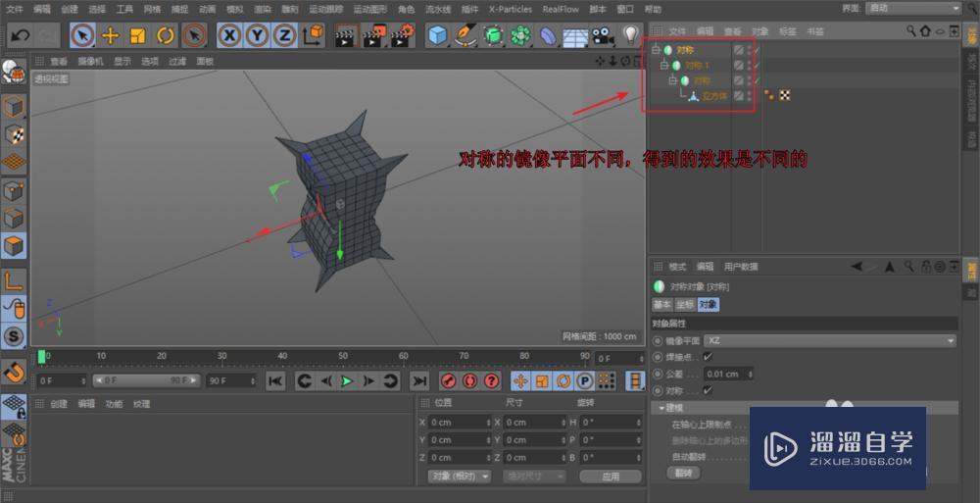Render to Picture Viewer icon
The image size is (980, 503).
[x=374, y=35]
